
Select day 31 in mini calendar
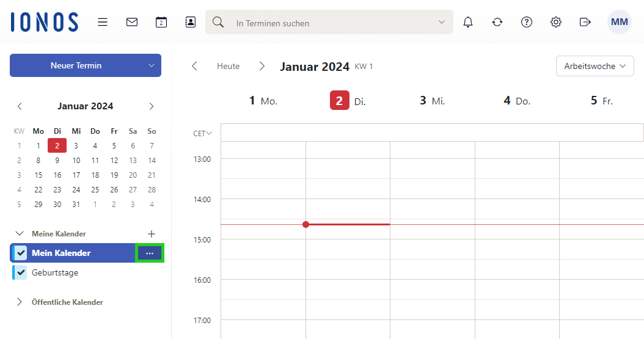pyautogui.click(x=76, y=205)
